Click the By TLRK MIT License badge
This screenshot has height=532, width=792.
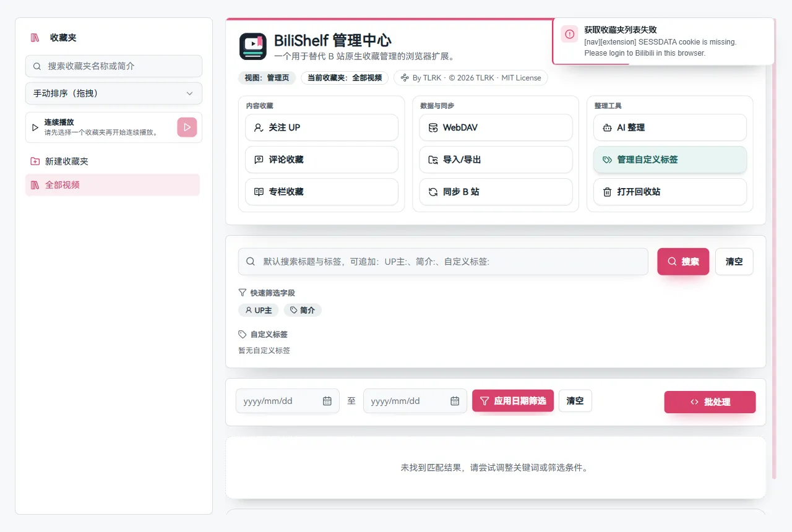471,78
